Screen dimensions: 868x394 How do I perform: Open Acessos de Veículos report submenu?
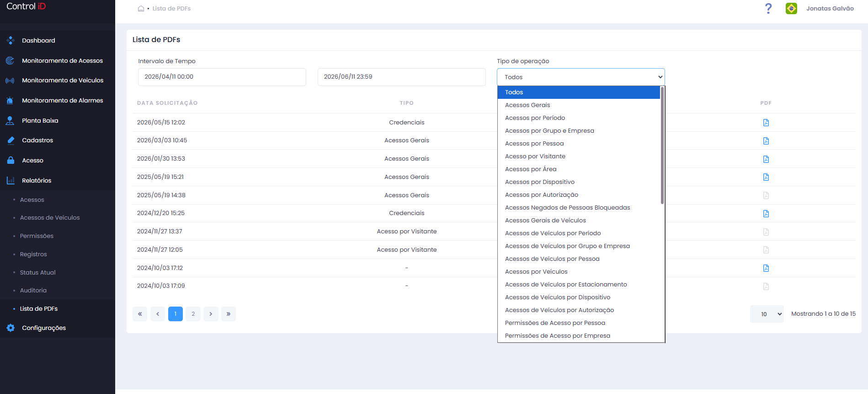(x=50, y=217)
